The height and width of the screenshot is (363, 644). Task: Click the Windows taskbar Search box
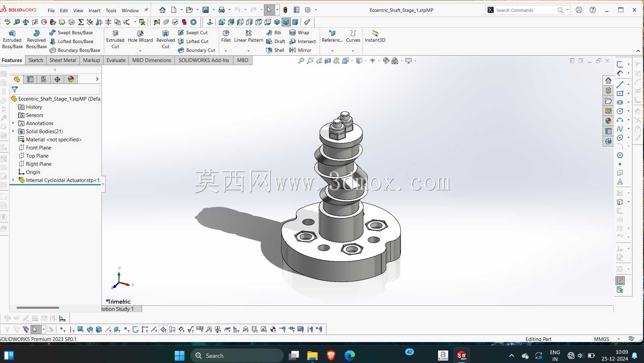pyautogui.click(x=237, y=356)
